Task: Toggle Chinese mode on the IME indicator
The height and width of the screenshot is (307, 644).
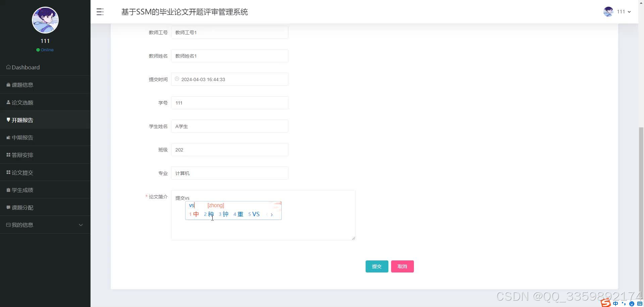Action: (615, 303)
